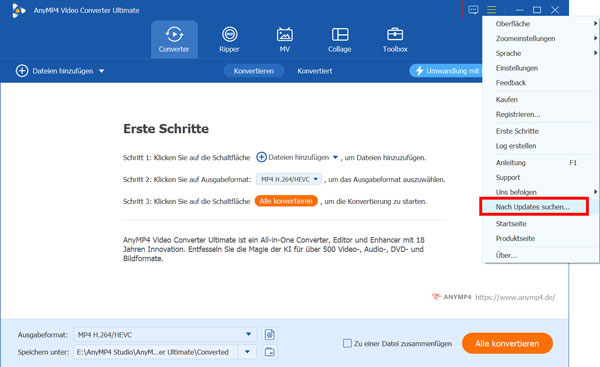600x367 pixels.
Task: Click the large Alle konvertieren button
Action: (x=507, y=343)
